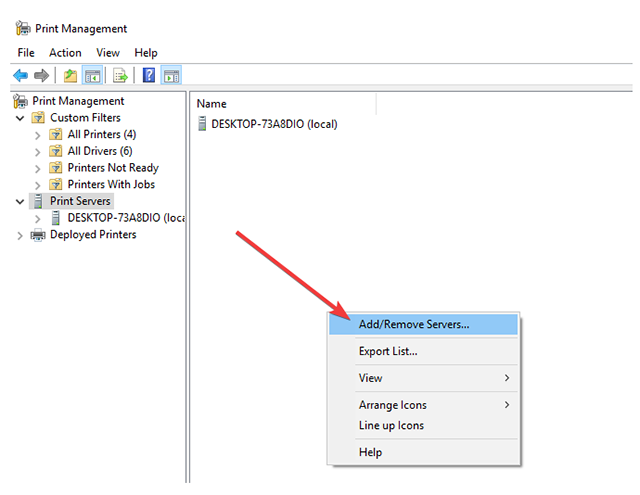The height and width of the screenshot is (495, 640).
Task: Toggle the Show/Hide Action Pane icon
Action: pyautogui.click(x=171, y=75)
